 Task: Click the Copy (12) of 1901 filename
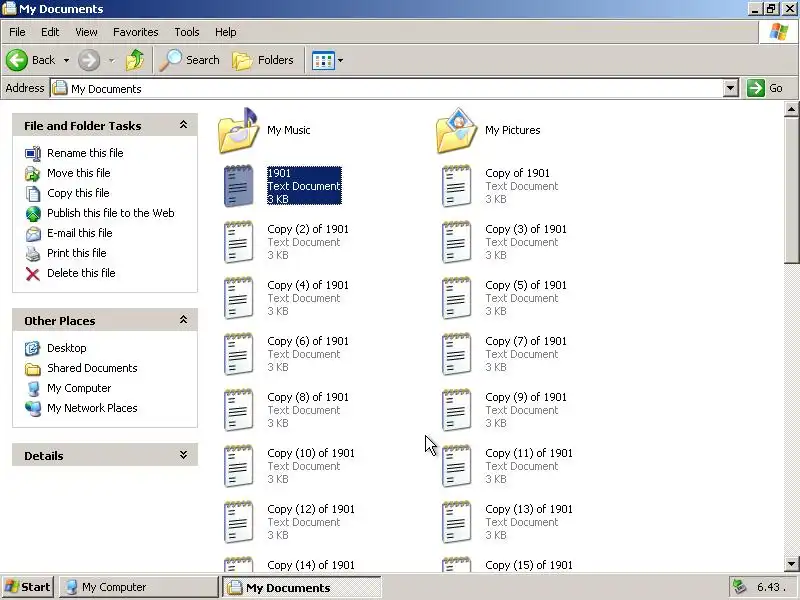[x=311, y=509]
